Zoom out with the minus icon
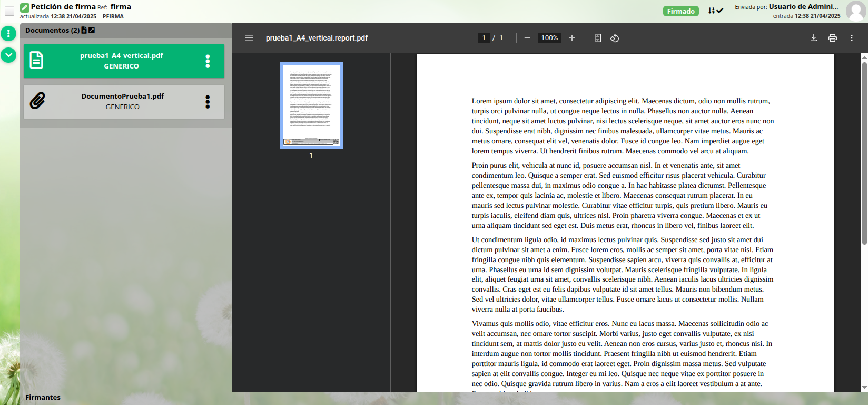 coord(527,38)
